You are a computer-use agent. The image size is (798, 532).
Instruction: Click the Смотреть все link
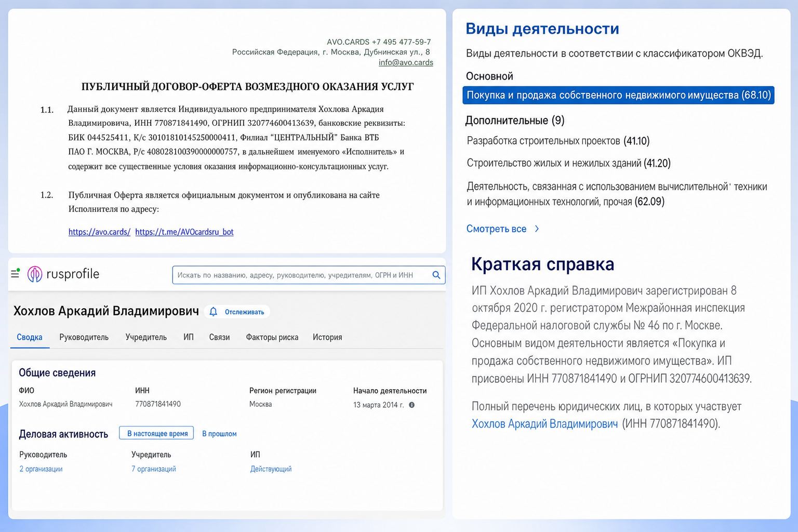click(496, 229)
